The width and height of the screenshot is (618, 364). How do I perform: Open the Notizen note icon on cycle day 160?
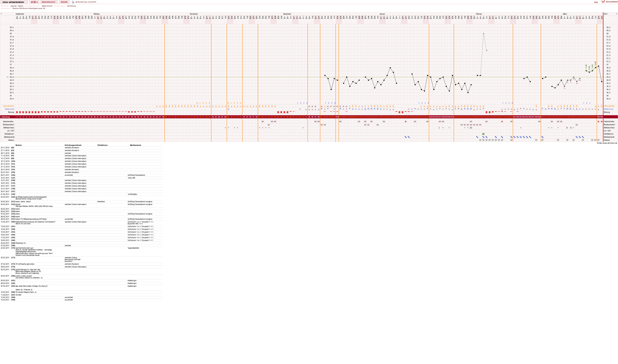click(x=511, y=140)
